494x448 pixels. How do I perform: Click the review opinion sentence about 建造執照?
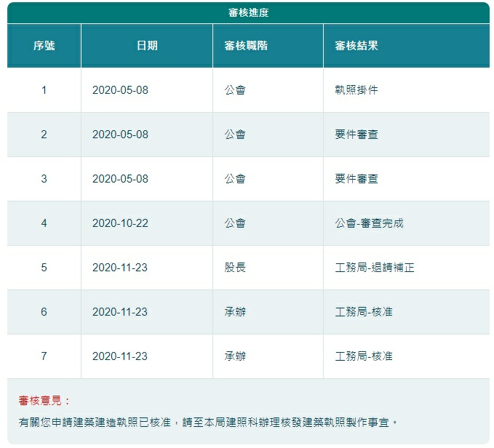click(208, 423)
